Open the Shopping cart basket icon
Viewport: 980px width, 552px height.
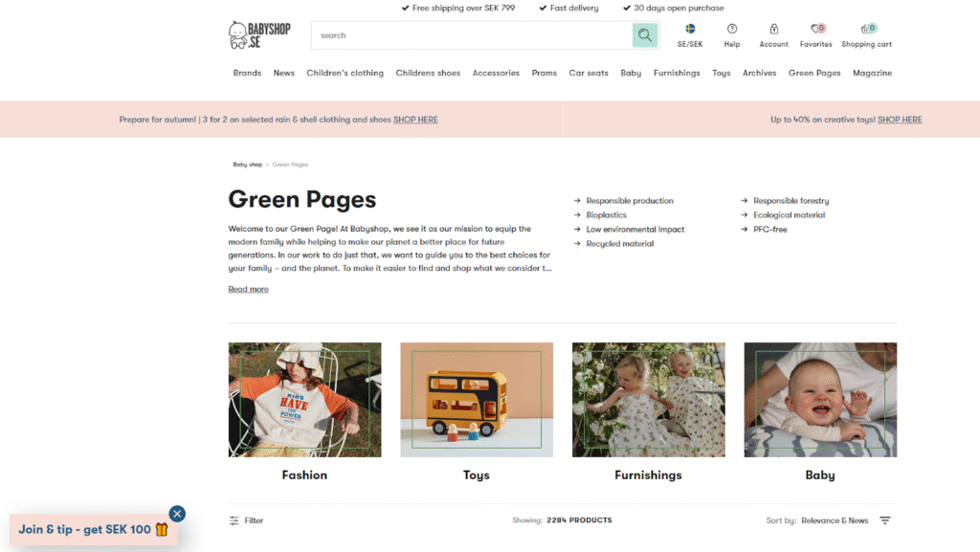coord(867,29)
